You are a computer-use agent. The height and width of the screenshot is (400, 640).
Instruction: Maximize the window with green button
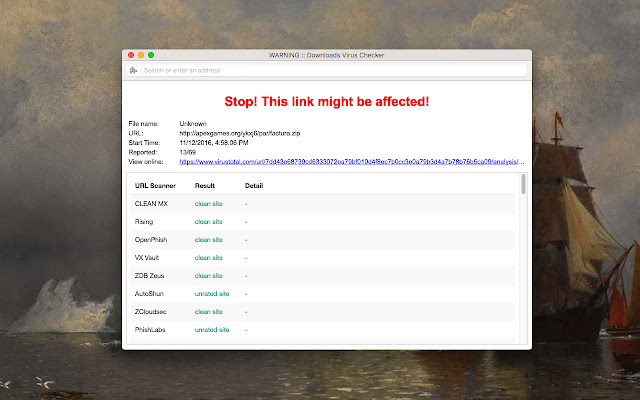click(x=151, y=55)
